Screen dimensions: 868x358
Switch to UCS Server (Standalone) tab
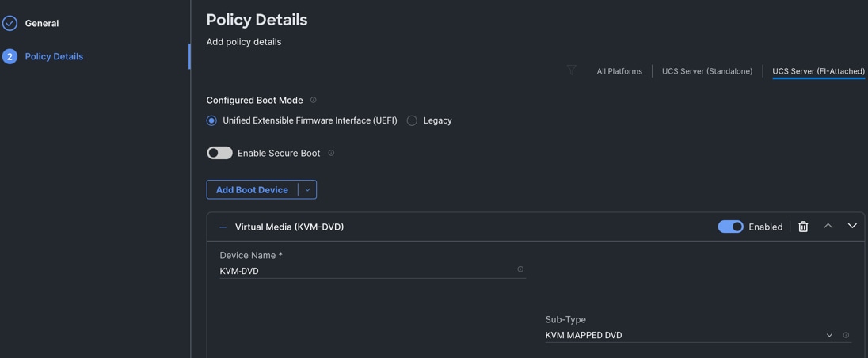point(707,71)
